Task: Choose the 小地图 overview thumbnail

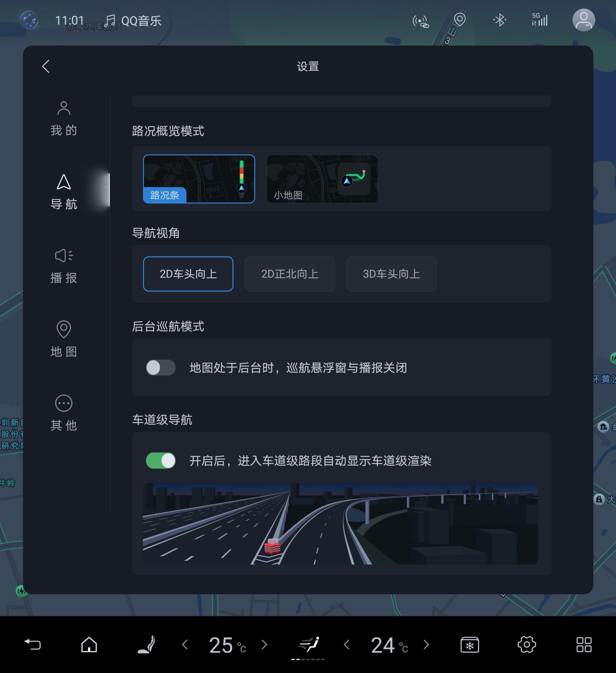Action: pos(322,179)
